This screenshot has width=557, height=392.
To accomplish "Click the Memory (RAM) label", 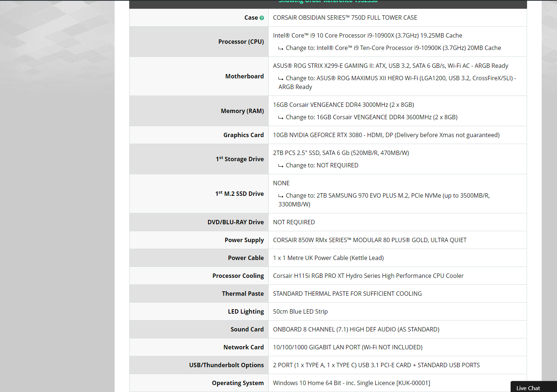I will tap(242, 111).
